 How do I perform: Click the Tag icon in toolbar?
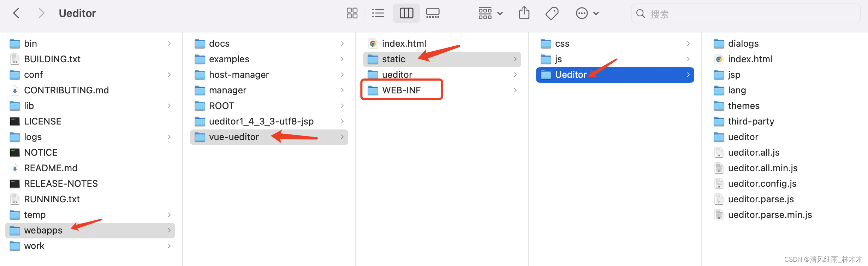click(x=552, y=13)
